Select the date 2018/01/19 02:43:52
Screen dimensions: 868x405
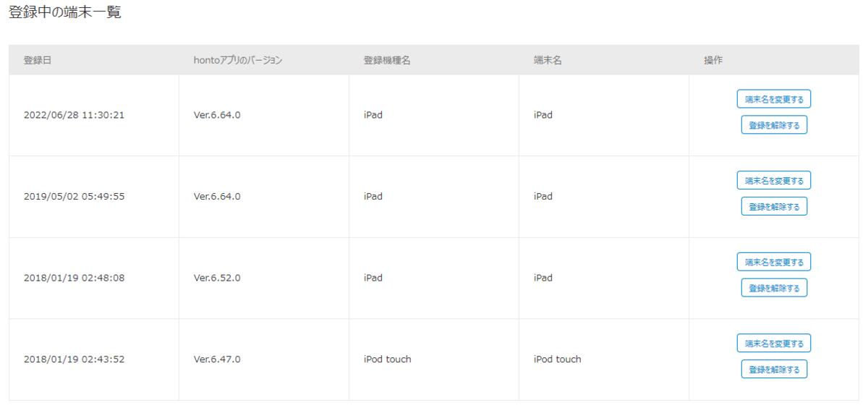pyautogui.click(x=74, y=359)
